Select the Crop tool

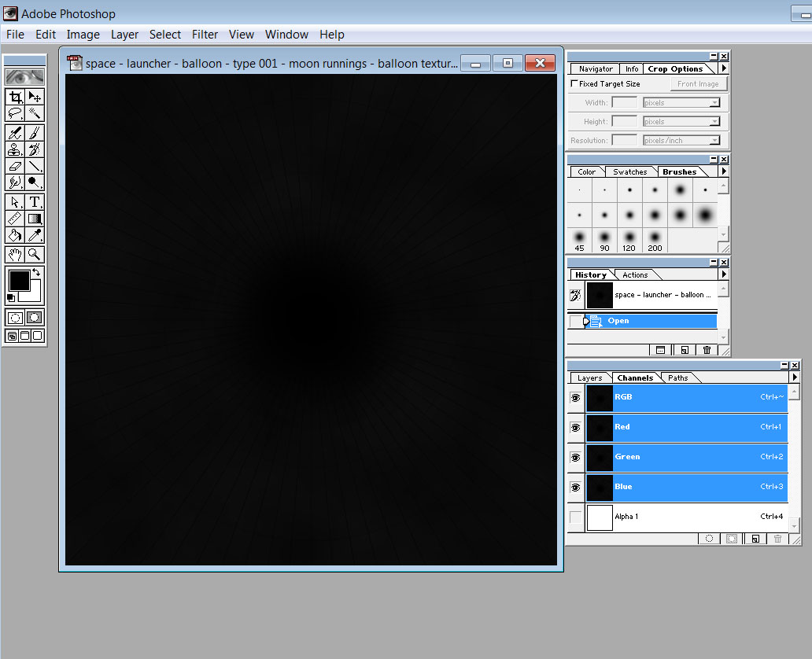pos(15,97)
